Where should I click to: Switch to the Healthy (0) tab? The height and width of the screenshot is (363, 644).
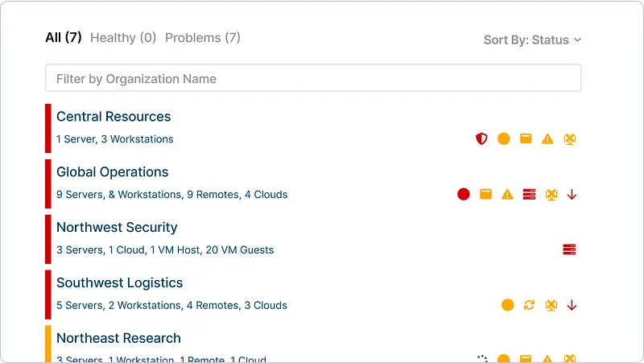pyautogui.click(x=123, y=38)
